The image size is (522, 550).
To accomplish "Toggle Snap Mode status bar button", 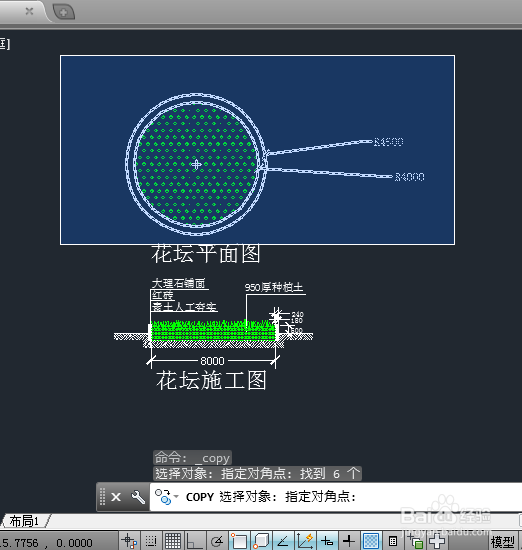I will click(x=151, y=541).
